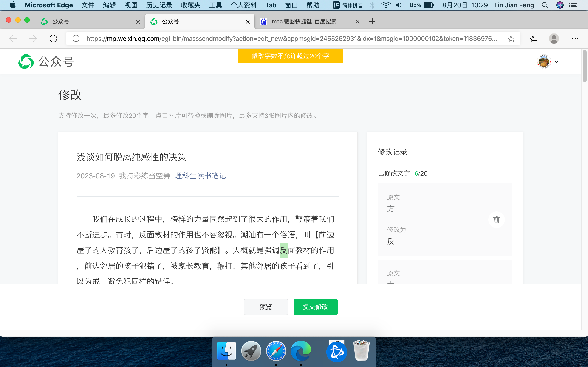Open Safari from the dock

tap(276, 351)
